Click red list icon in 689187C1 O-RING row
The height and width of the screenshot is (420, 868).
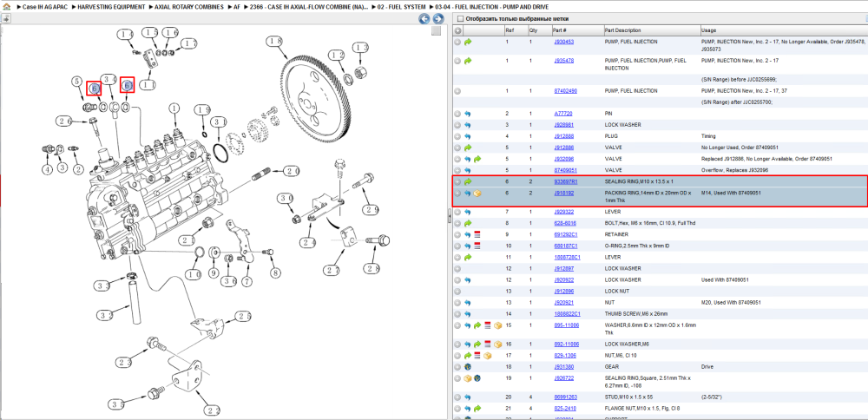pos(477,246)
